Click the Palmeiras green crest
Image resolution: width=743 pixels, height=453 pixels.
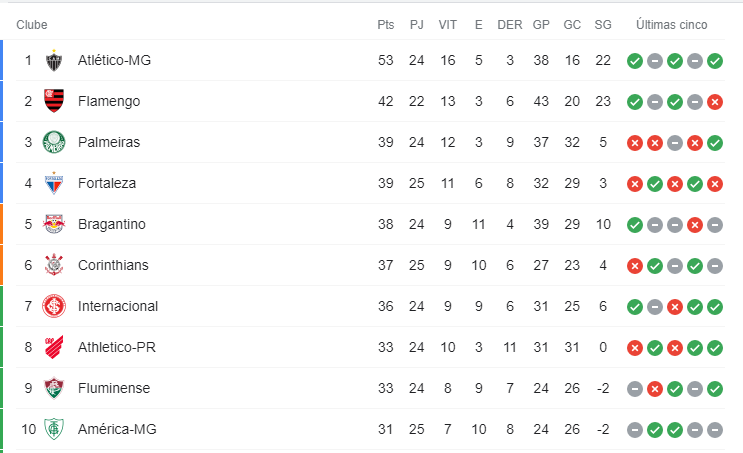[54, 142]
